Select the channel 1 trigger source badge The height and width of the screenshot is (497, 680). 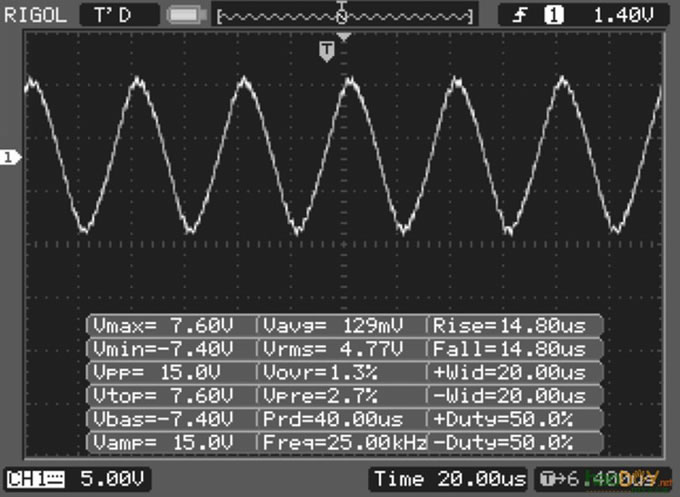553,15
